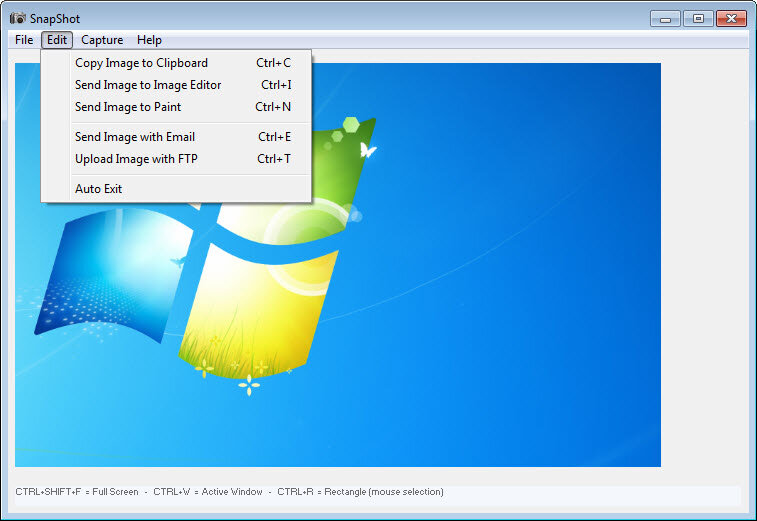Click the SnapShot camera icon in title bar
757x521 pixels.
(18, 18)
